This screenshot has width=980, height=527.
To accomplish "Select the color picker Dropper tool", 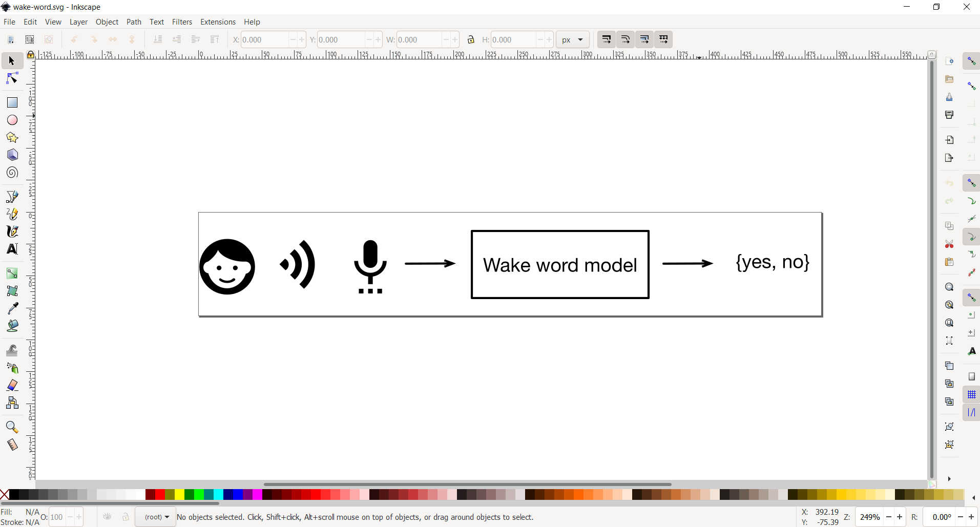I will pyautogui.click(x=12, y=308).
